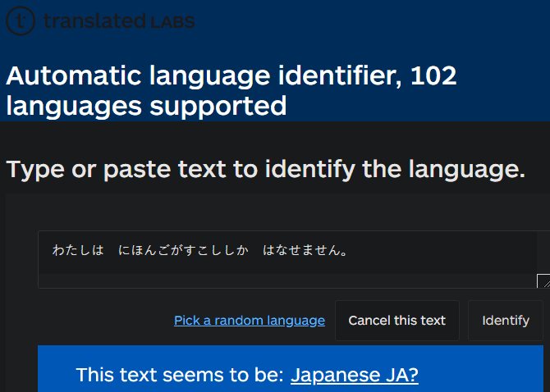Open the 'Pick a random language' link
550x392 pixels.
[250, 321]
